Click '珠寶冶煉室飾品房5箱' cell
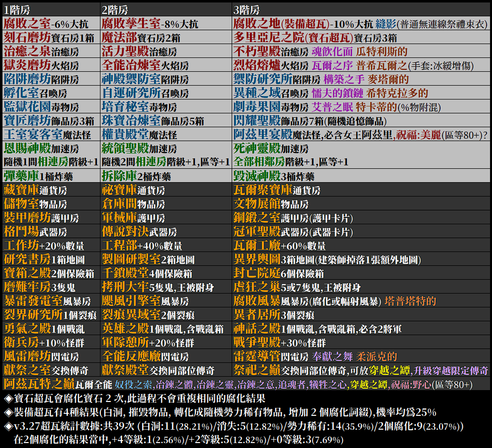 166,120
